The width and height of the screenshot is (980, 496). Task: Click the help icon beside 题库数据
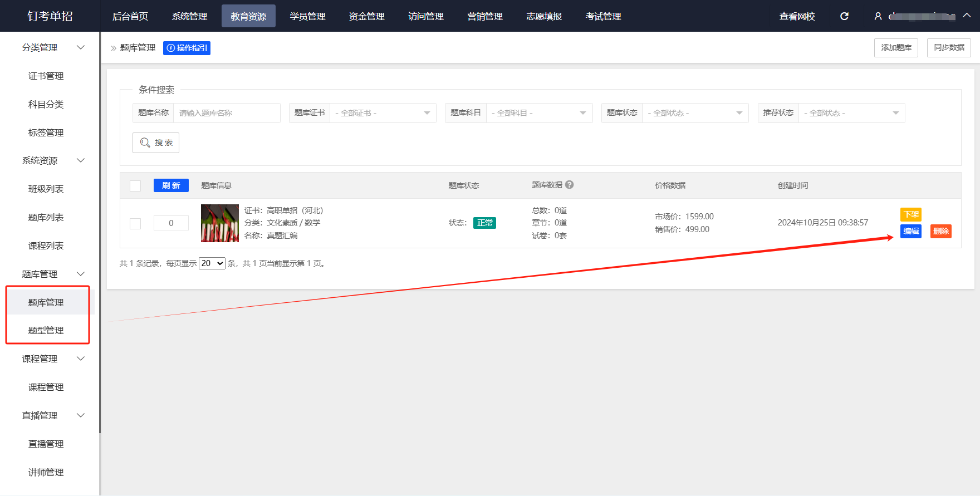tap(569, 185)
